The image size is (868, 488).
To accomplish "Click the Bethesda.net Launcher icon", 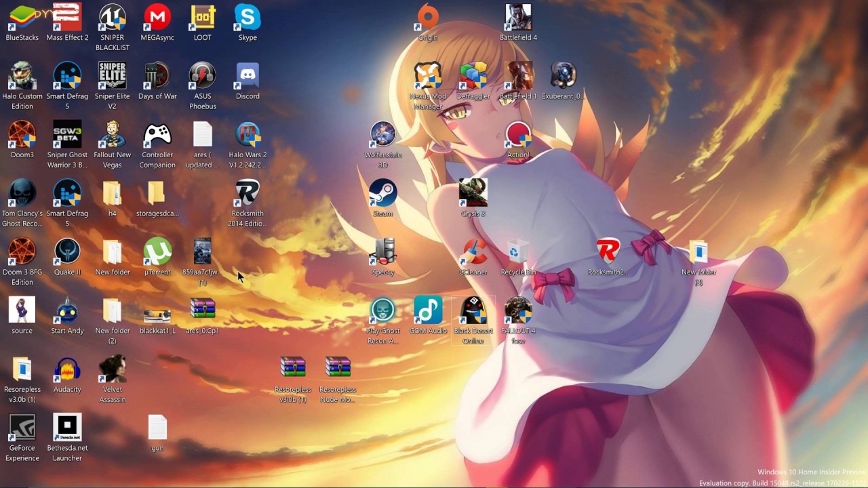I will pyautogui.click(x=67, y=428).
